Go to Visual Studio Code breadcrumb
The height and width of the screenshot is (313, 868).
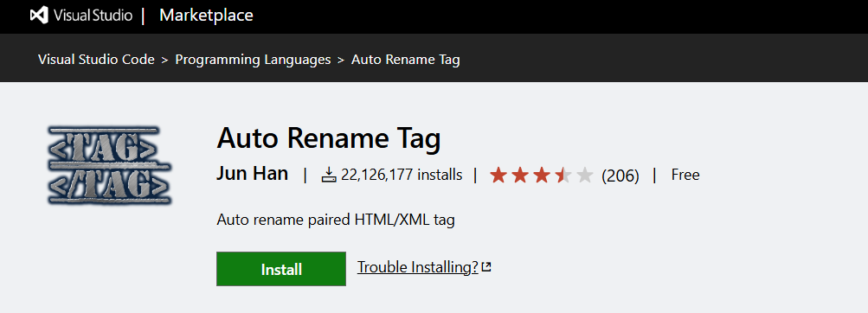coord(96,59)
